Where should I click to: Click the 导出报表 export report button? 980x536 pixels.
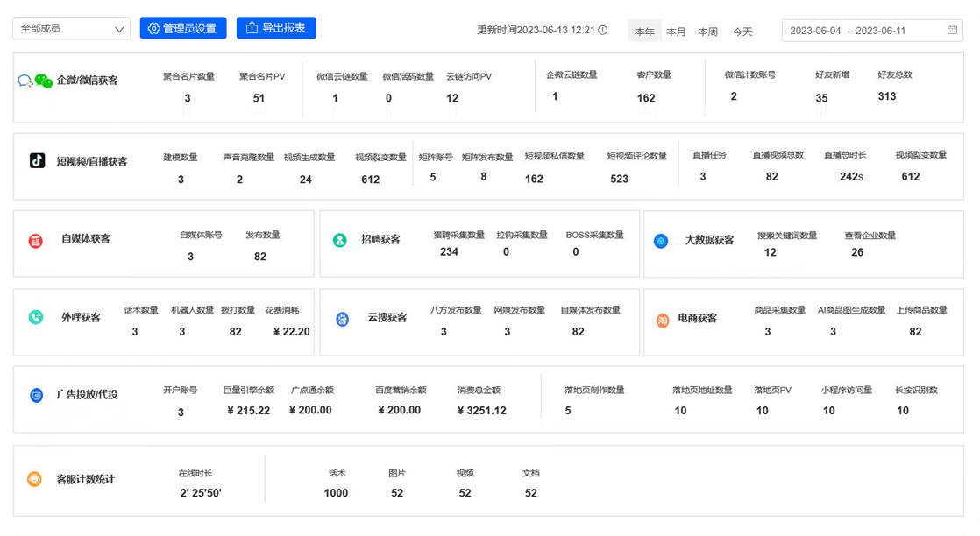click(x=276, y=28)
